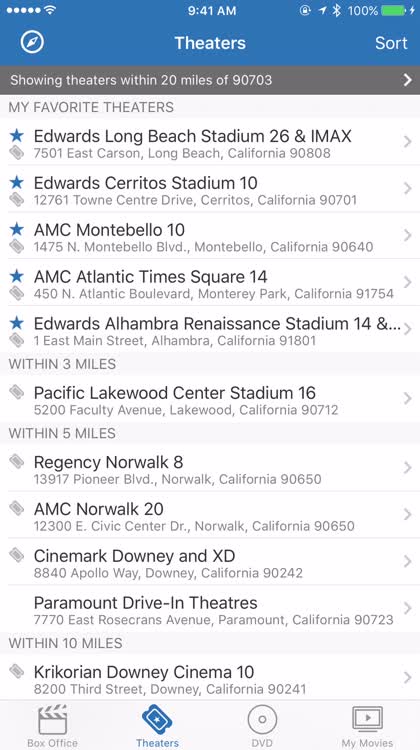Toggle favorite star for AMC Montebello 10
The width and height of the screenshot is (420, 750).
tap(17, 230)
